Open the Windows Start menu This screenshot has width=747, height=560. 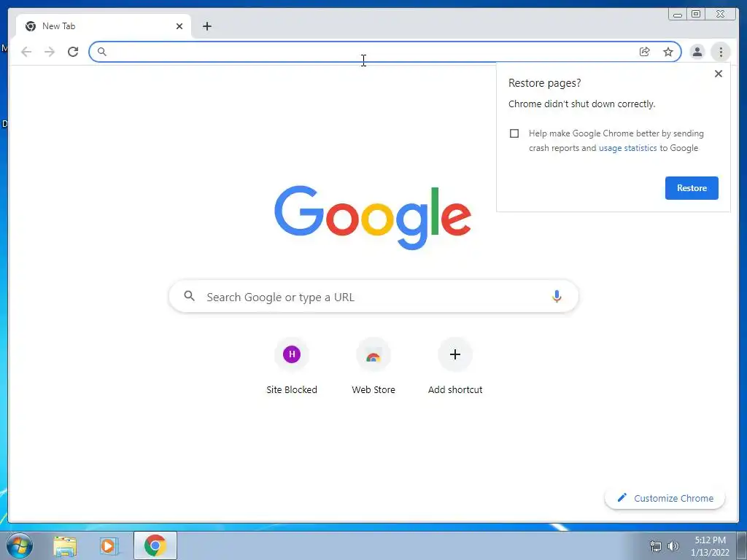(20, 545)
